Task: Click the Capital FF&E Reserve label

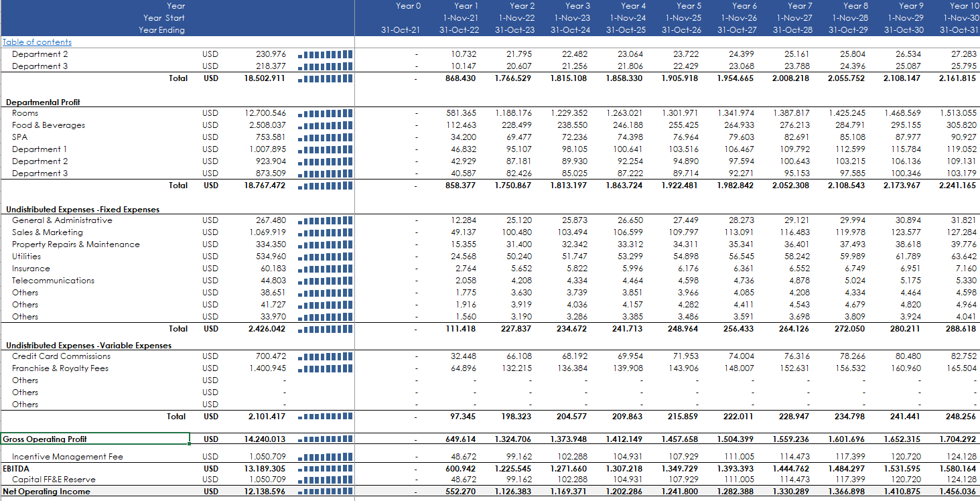Action: coord(54,480)
